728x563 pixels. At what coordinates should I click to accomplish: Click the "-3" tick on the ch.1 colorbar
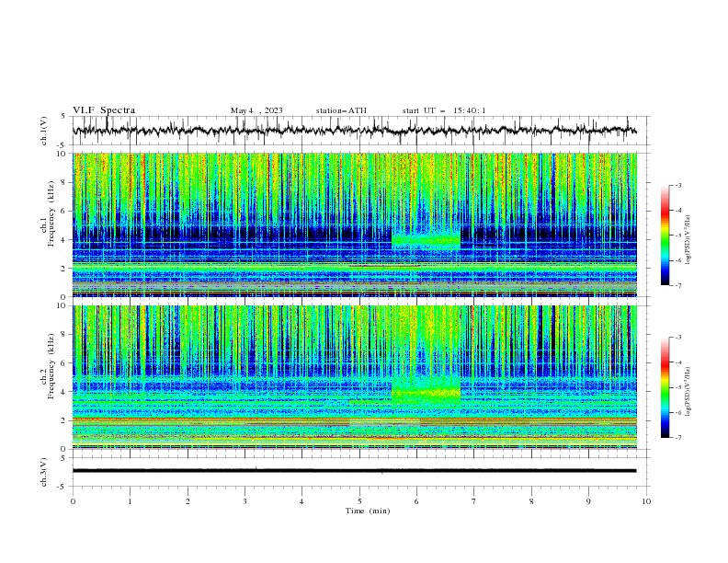click(x=678, y=185)
